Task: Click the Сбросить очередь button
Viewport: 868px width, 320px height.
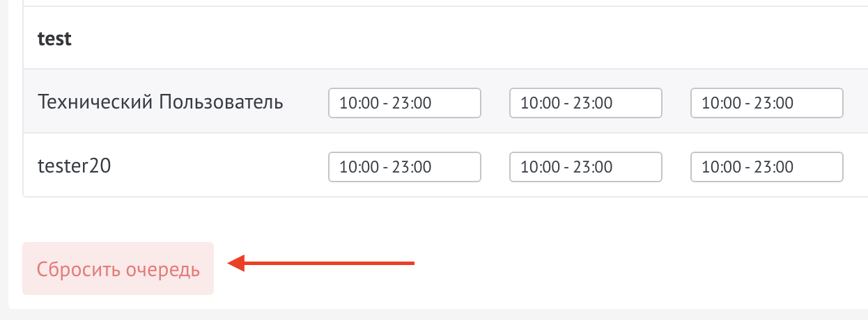Action: tap(118, 269)
